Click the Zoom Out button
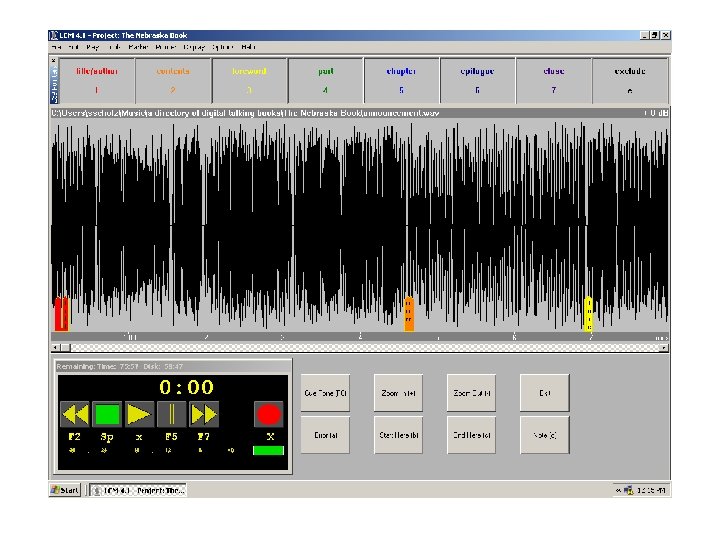 tap(471, 393)
